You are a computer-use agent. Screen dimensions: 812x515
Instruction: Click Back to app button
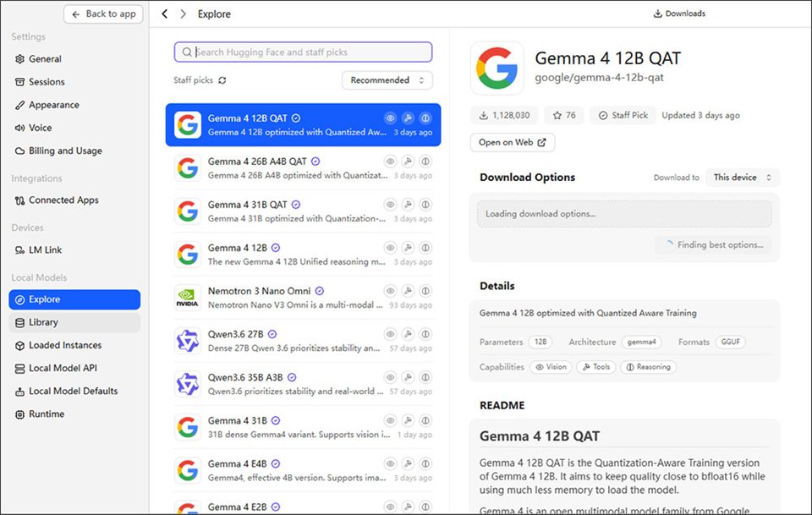103,14
